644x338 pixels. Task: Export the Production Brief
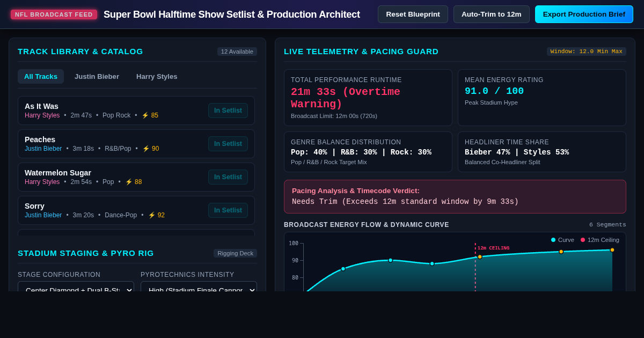[584, 14]
